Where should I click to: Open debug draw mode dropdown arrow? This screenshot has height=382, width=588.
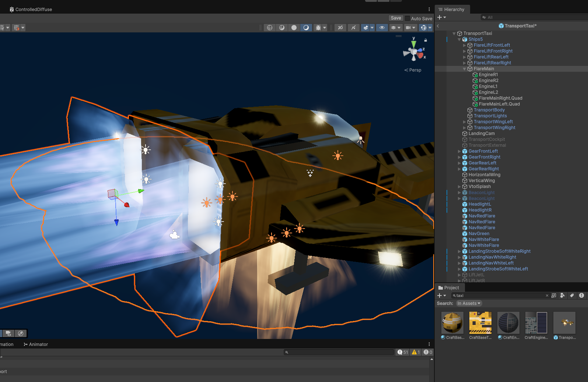(x=325, y=28)
